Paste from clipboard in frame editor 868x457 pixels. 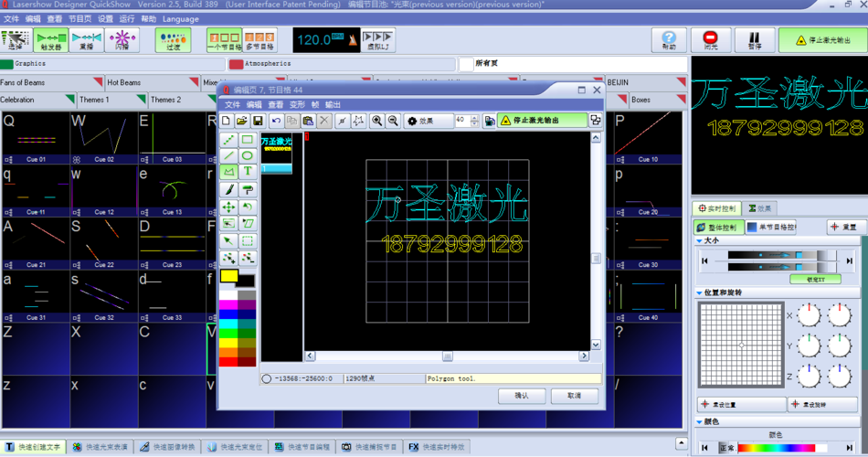click(x=308, y=121)
